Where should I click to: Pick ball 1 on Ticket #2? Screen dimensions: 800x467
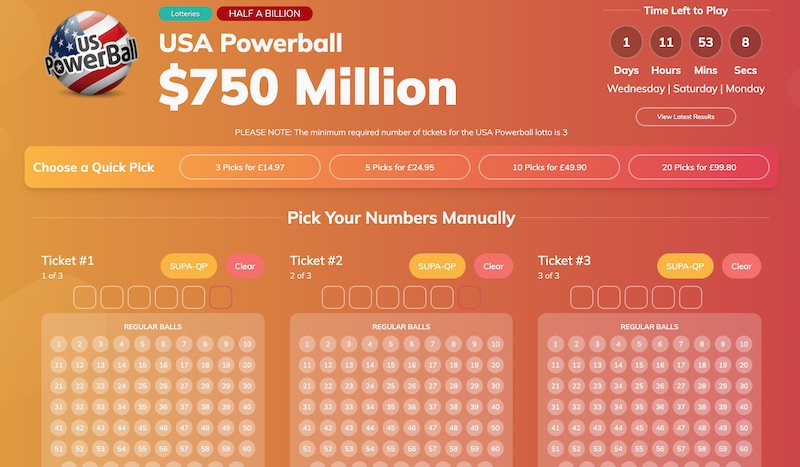[309, 344]
